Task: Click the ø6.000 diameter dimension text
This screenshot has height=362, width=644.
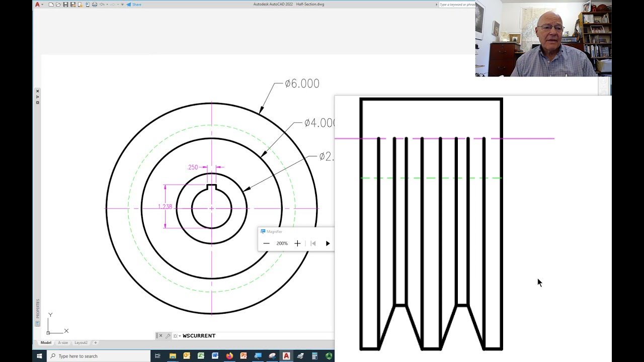Action: (302, 83)
